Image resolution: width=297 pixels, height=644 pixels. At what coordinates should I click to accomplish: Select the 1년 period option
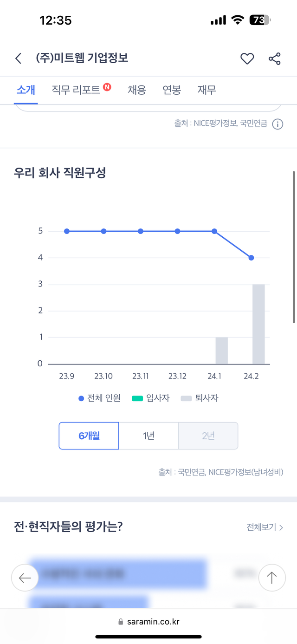tap(148, 436)
